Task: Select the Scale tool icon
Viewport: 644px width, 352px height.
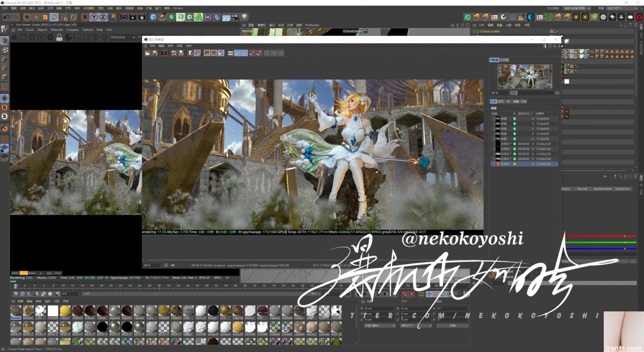Action: tap(45, 17)
